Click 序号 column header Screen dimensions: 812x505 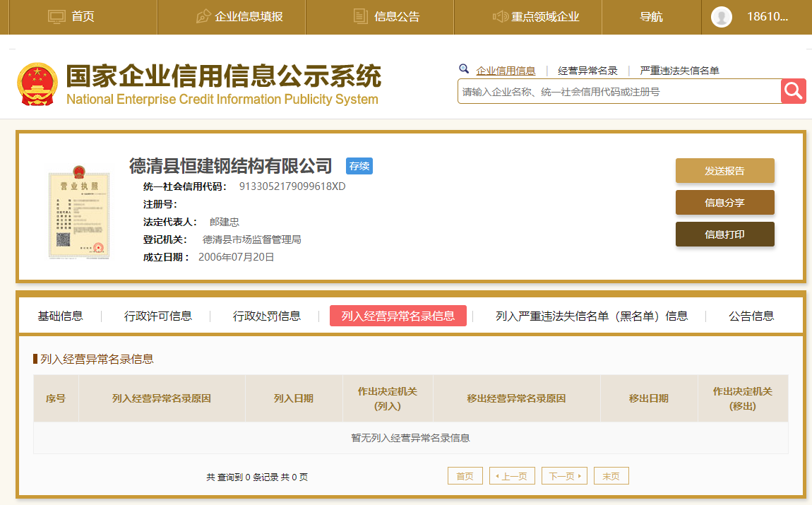56,398
